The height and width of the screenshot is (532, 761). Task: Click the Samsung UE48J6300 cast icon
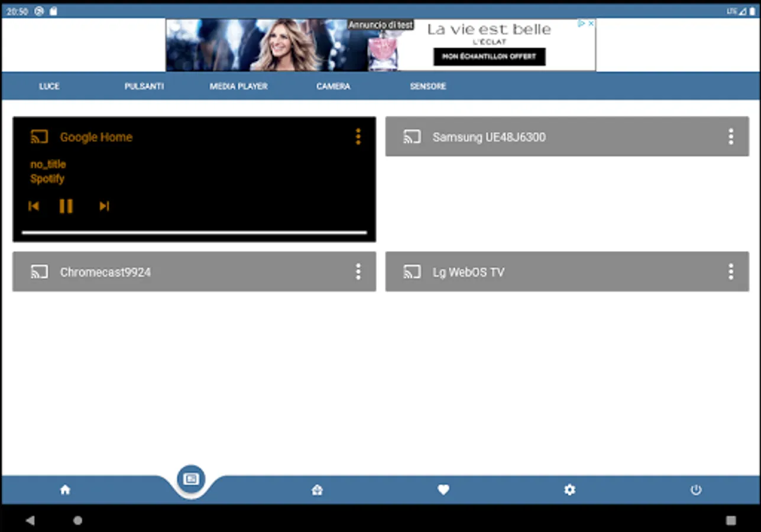(x=412, y=137)
